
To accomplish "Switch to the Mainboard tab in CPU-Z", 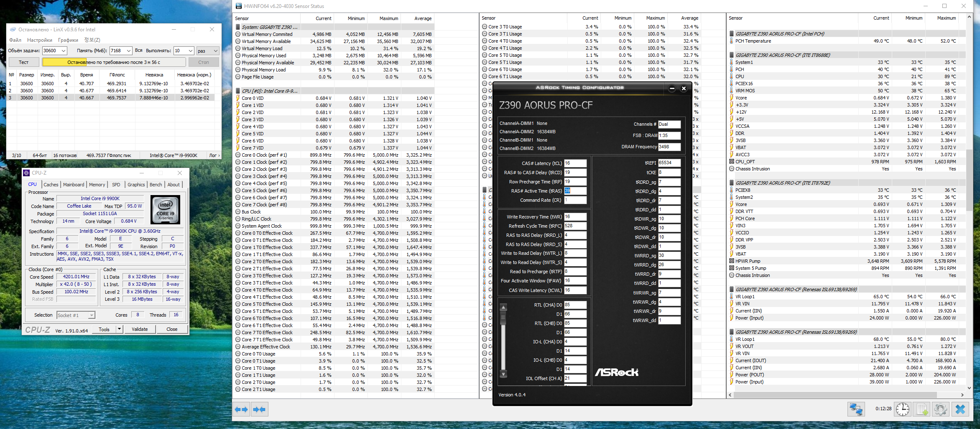I will [74, 185].
